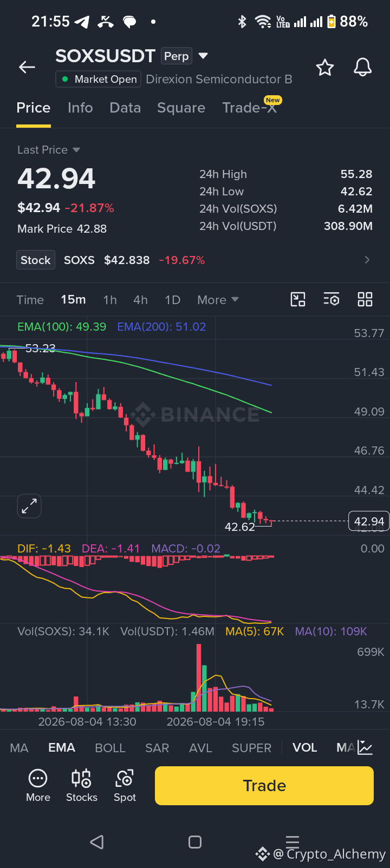The image size is (390, 868).
Task: Enable the MA indicator
Action: pos(19,748)
